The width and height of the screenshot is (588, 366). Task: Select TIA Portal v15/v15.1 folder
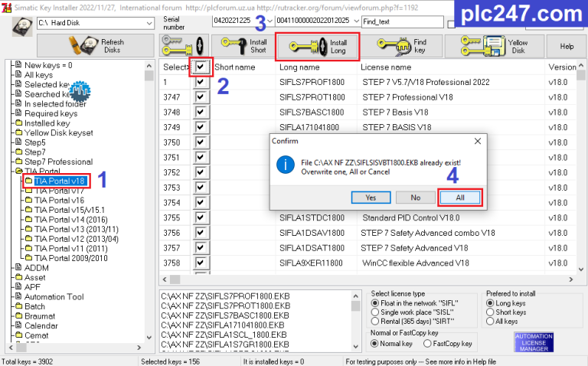[70, 210]
